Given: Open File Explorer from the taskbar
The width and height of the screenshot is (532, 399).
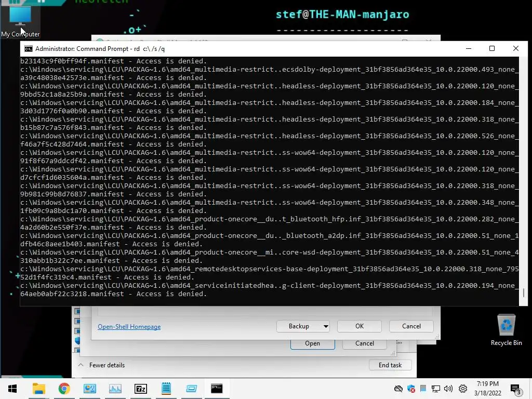Looking at the screenshot, I should pos(38,389).
